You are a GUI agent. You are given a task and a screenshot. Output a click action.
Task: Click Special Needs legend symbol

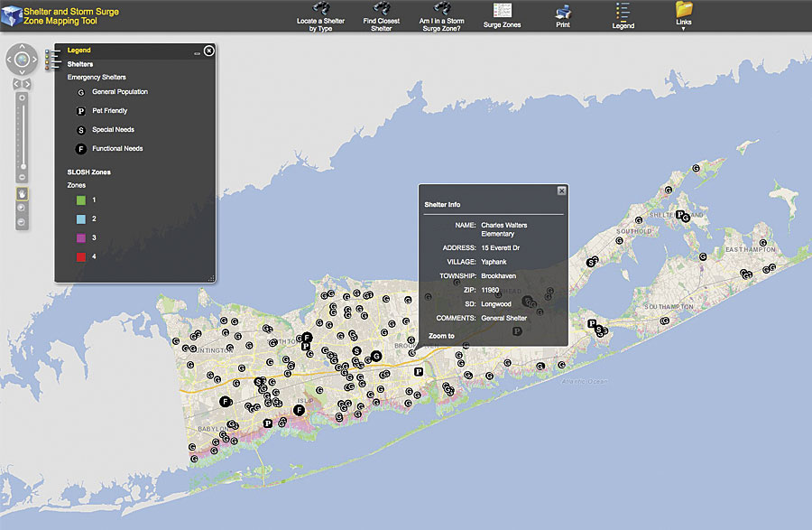pyautogui.click(x=81, y=130)
